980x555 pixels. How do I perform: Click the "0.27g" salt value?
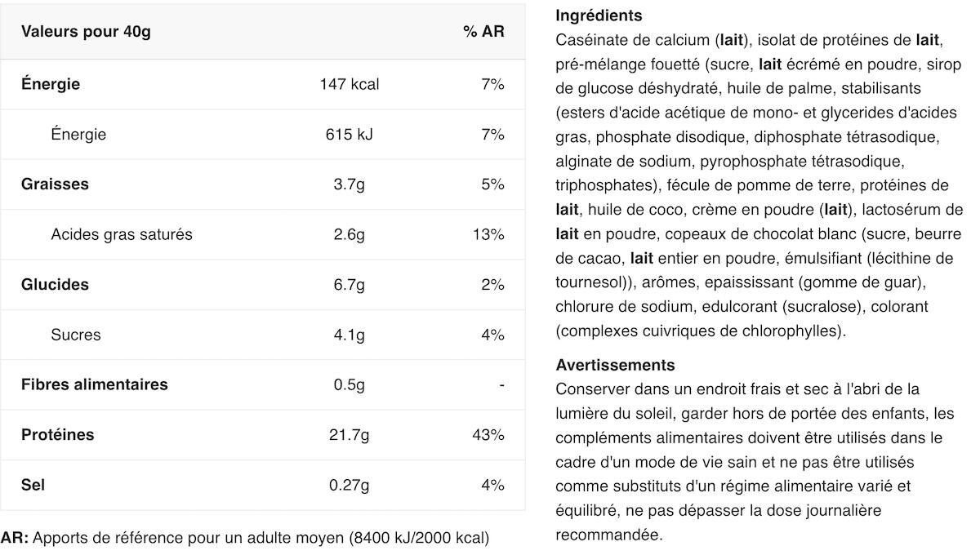coord(350,485)
